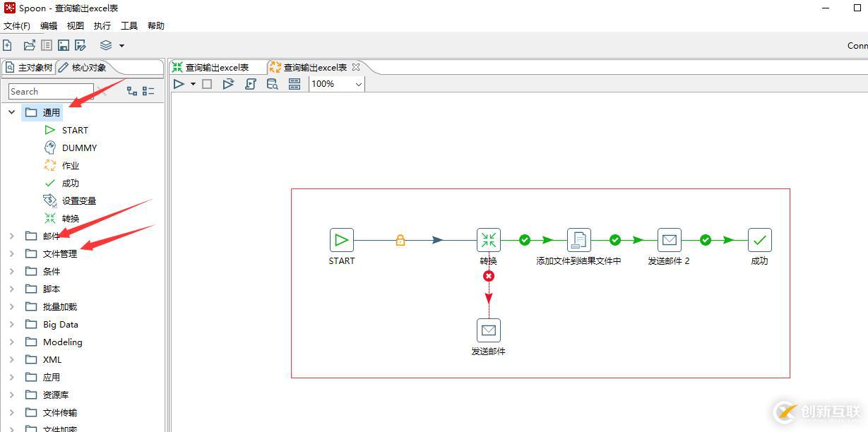Collapse the 通用 folder
This screenshot has width=868, height=432.
pos(11,112)
